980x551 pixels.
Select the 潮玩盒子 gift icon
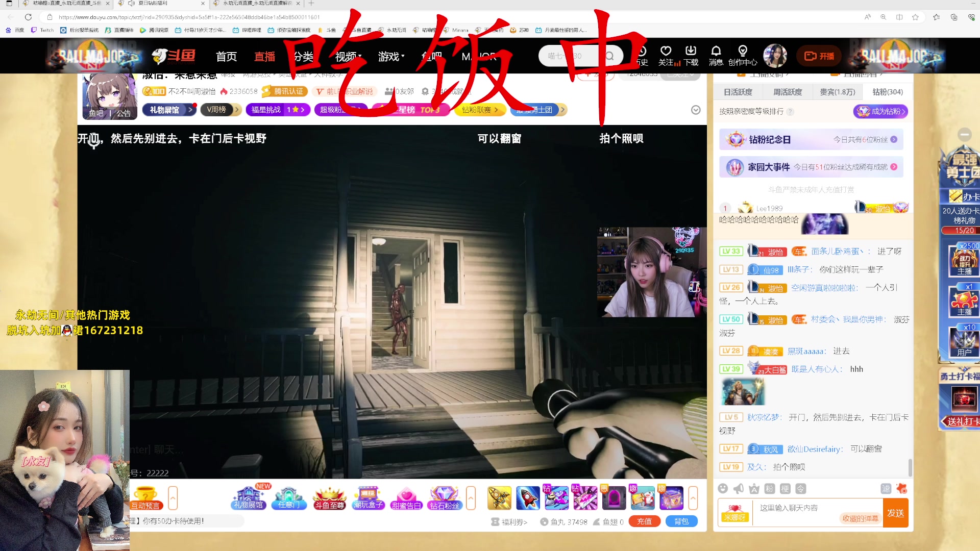pos(368,497)
